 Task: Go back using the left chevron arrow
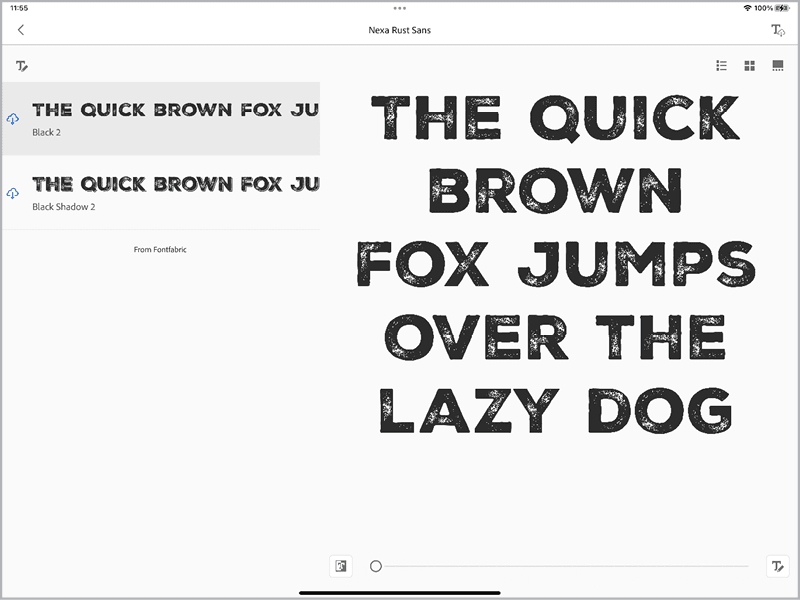point(20,30)
